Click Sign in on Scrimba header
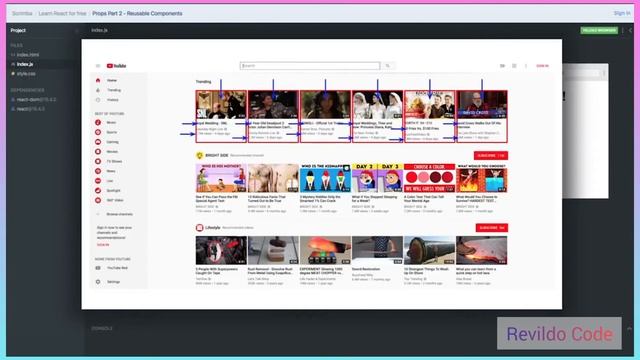The image size is (640, 360). 622,13
